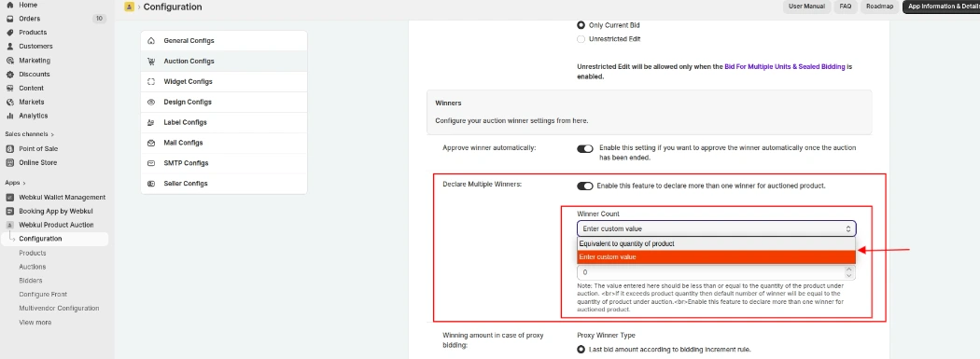Viewport: 980px width, 359px height.
Task: Expand the Apps section chevron
Action: tap(24, 183)
